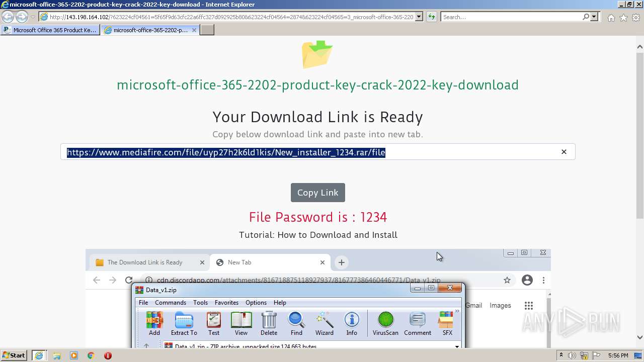Open Windows Explorer taskbar folder icon
Screen dimensions: 644x362
click(x=57, y=355)
